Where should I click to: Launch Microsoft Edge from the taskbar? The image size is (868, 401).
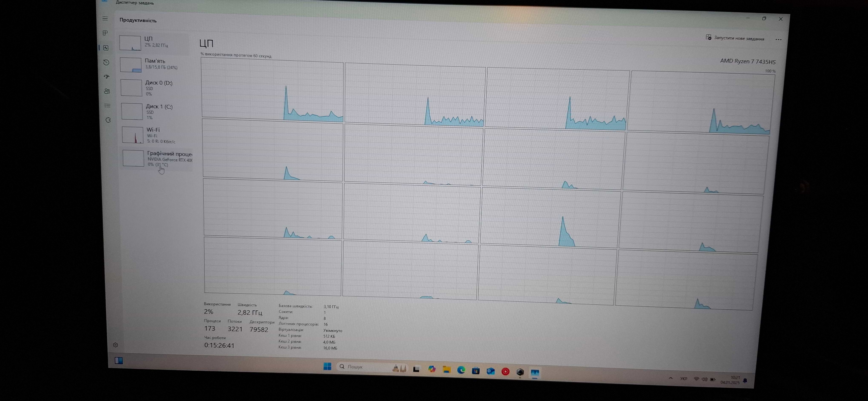461,370
